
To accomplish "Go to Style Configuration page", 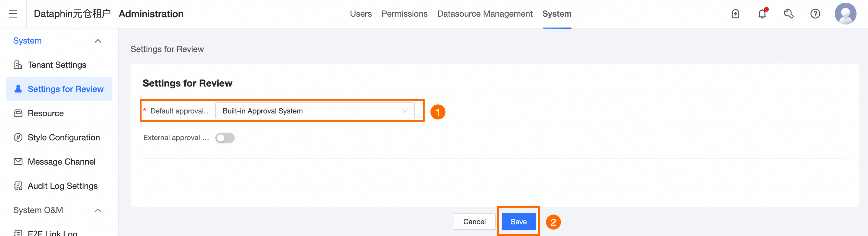I will pyautogui.click(x=63, y=138).
